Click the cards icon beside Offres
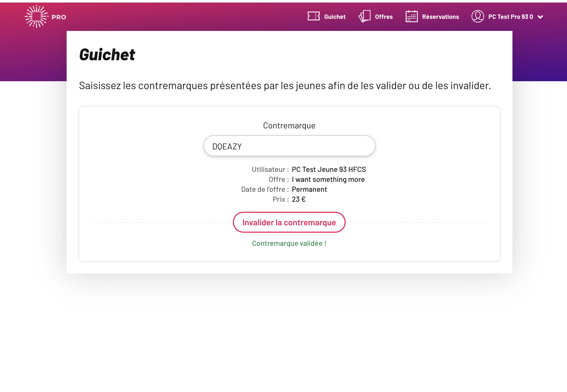Viewport: 567px width, 392px height. coord(365,16)
